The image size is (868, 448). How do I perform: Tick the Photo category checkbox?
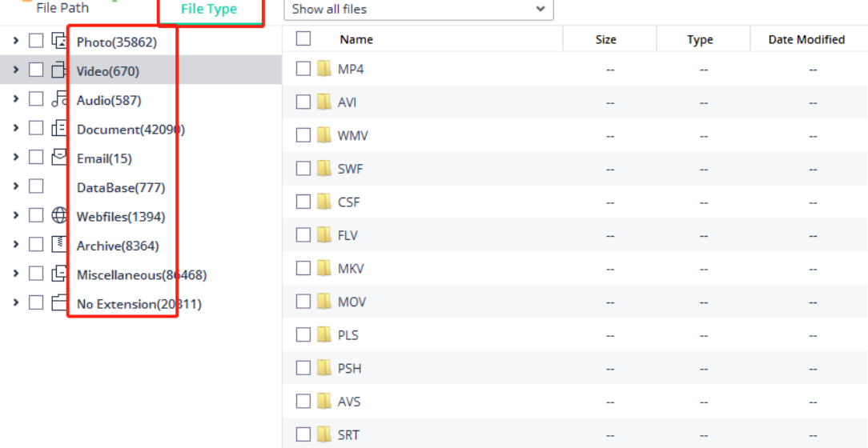click(x=36, y=41)
